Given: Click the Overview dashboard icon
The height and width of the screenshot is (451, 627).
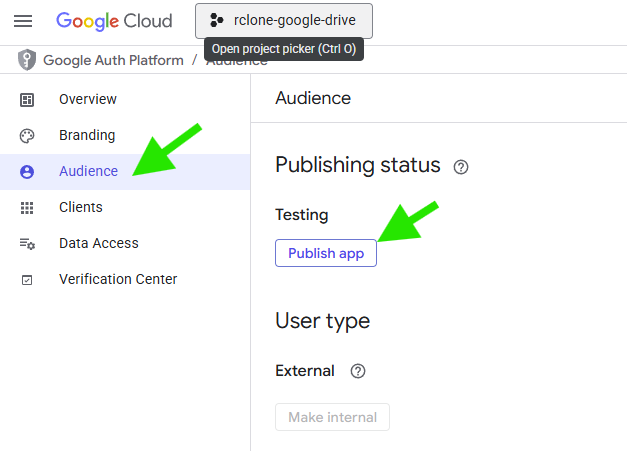Looking at the screenshot, I should [27, 100].
